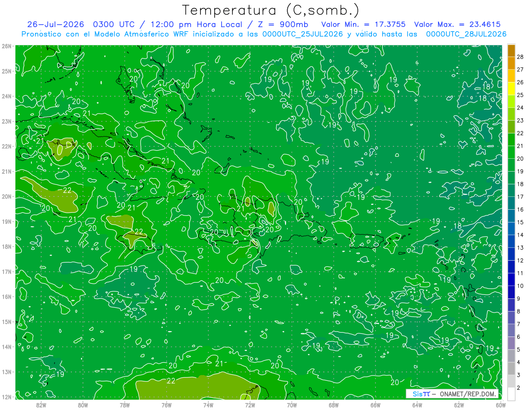
Task: Select initialization time '0000UTC_25JUL2026'
Action: (303, 34)
